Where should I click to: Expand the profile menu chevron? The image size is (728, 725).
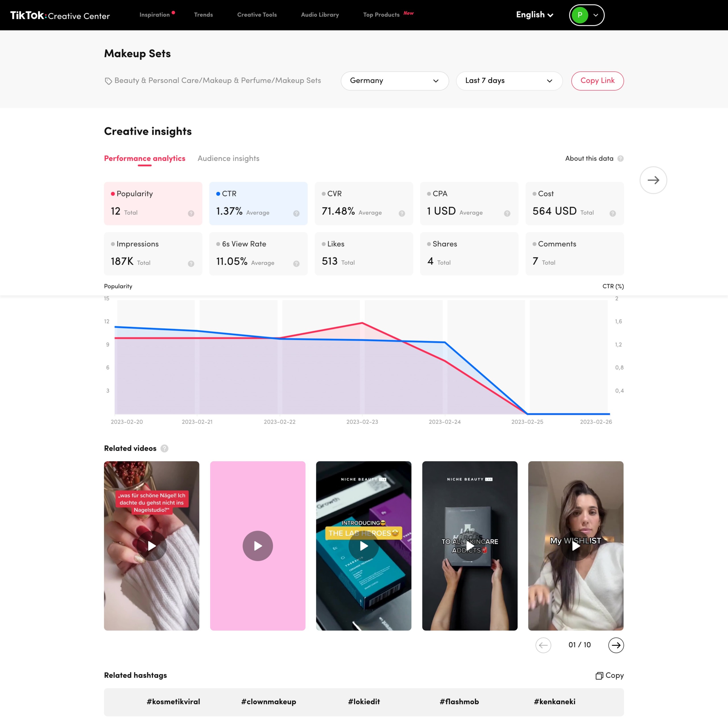(596, 15)
